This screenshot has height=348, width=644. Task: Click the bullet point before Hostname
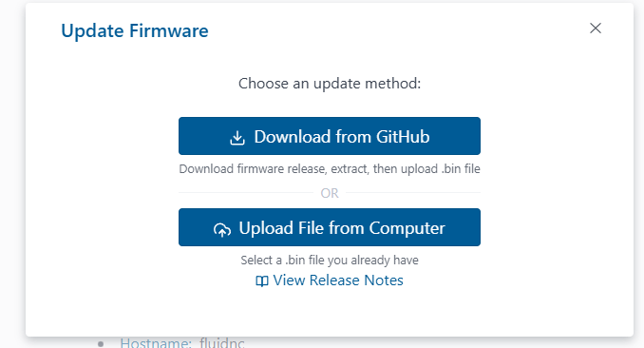(x=101, y=343)
